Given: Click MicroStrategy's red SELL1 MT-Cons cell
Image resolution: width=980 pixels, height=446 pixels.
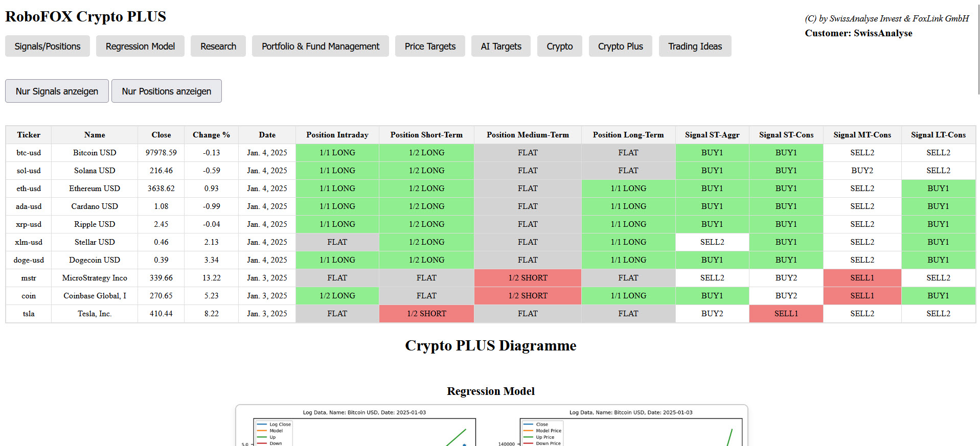Looking at the screenshot, I should pyautogui.click(x=862, y=278).
